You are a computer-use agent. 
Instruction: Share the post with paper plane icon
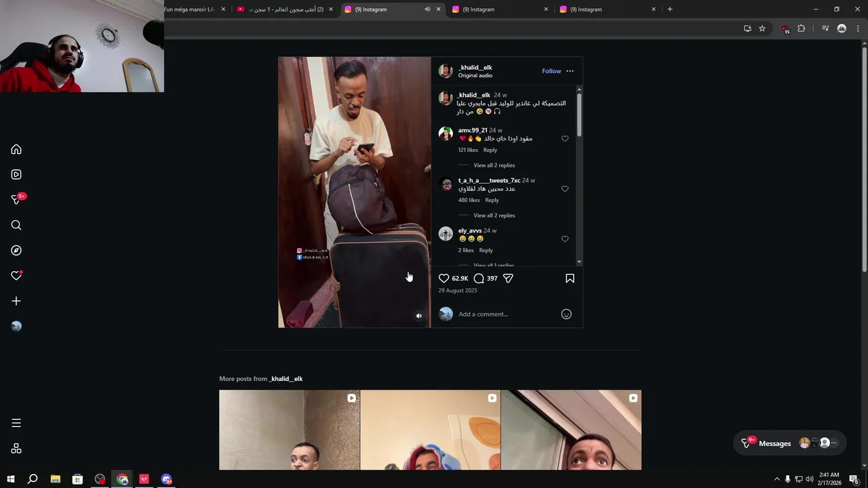[x=508, y=279]
